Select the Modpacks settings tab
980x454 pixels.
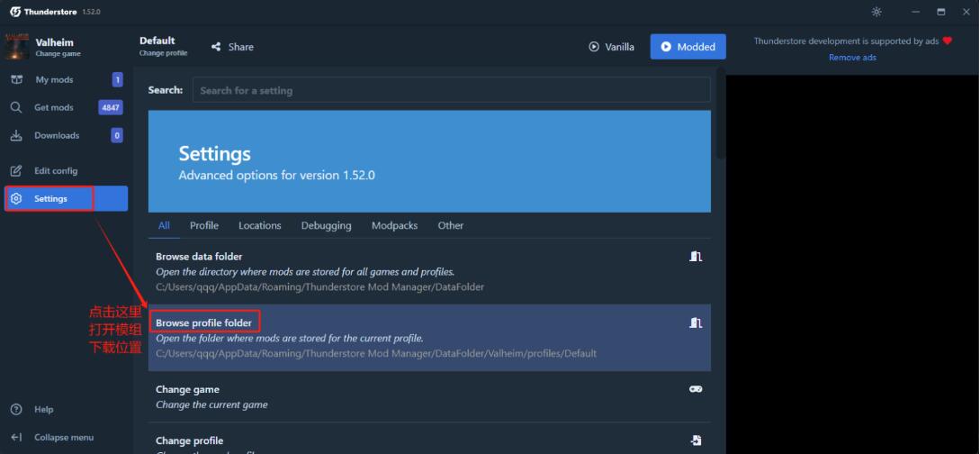[x=394, y=226]
